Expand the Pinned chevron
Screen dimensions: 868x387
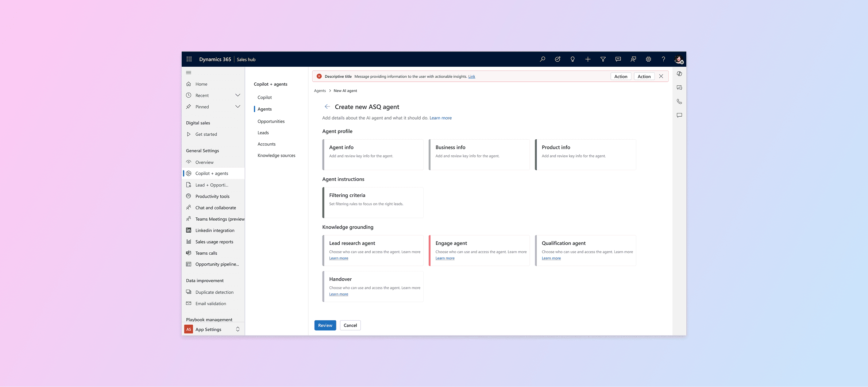[x=238, y=107]
